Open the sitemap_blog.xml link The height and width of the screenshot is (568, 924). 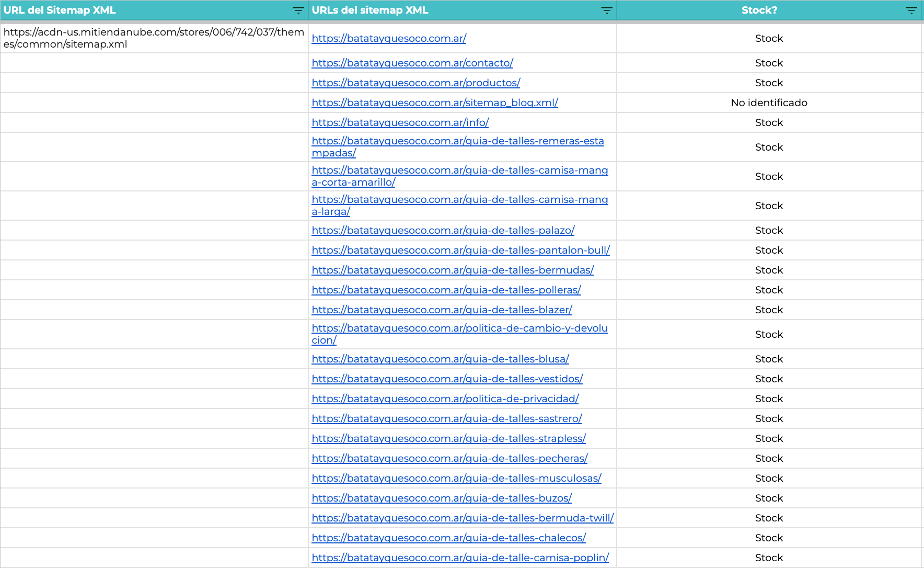pyautogui.click(x=435, y=103)
